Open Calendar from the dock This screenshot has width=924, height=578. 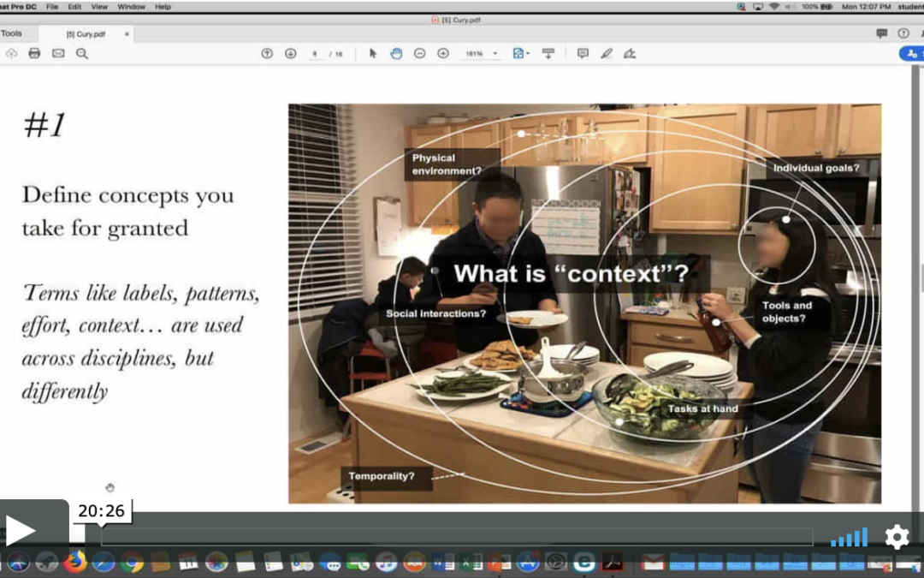pyautogui.click(x=188, y=562)
